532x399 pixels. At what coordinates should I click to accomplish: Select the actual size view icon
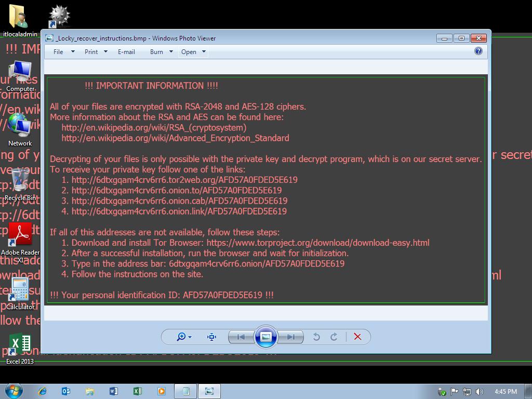211,337
